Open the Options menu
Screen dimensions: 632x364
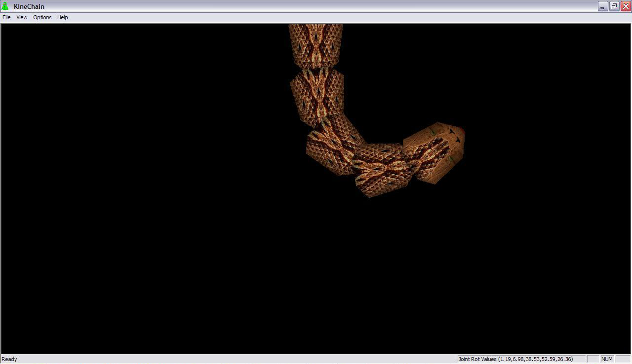pos(42,17)
